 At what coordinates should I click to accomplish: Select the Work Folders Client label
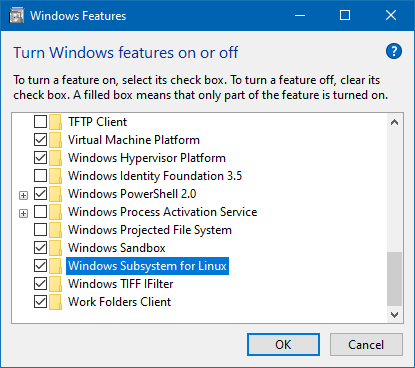pos(120,302)
